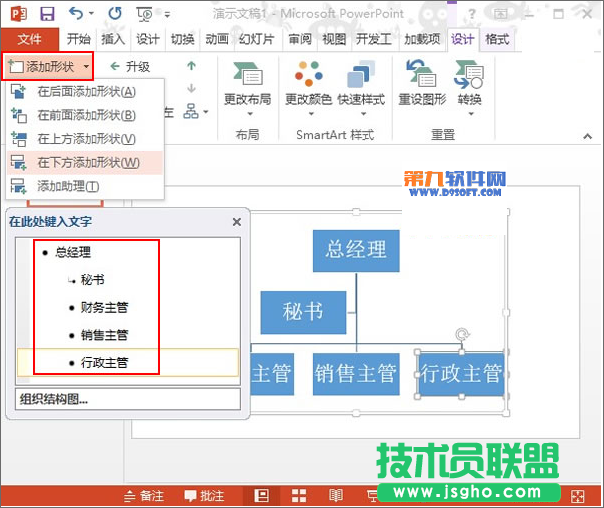
Task: Open 更改颜色 color options
Action: pyautogui.click(x=309, y=89)
